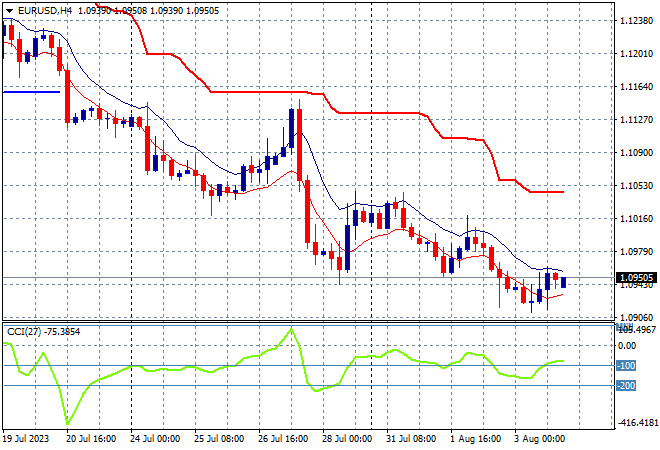The image size is (660, 450).
Task: Click the 19 Jul 2023 date label
Action: pos(26,439)
